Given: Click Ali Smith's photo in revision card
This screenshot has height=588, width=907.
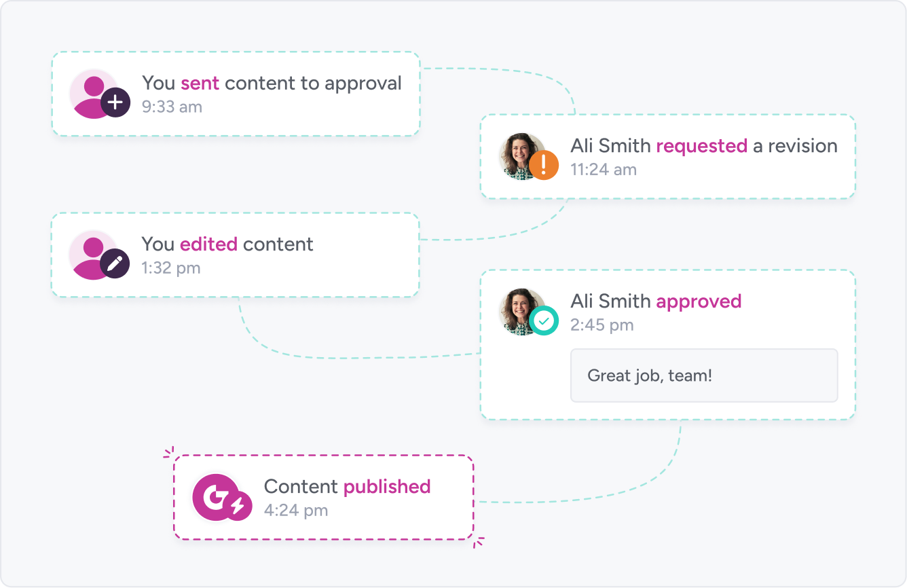Looking at the screenshot, I should pos(521,154).
